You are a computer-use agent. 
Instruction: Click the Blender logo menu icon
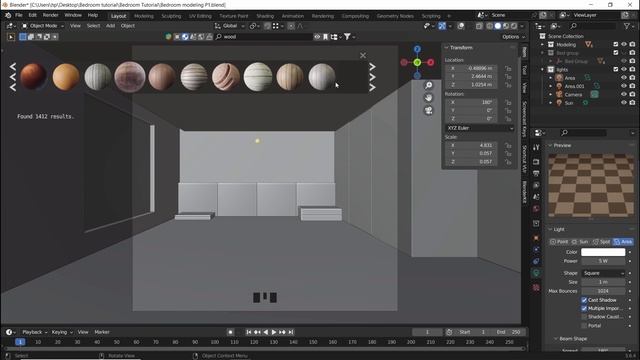8,15
